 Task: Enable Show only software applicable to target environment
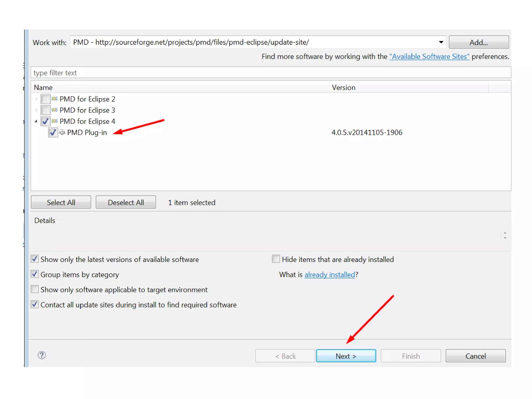(x=35, y=289)
